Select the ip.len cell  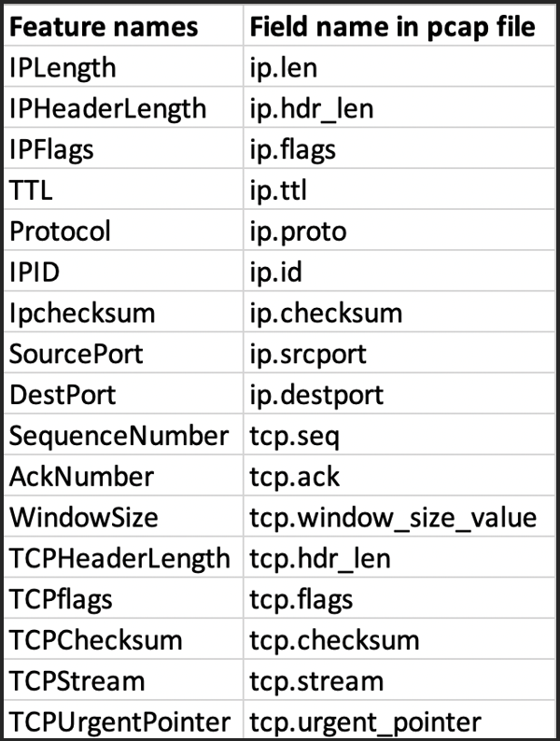pyautogui.click(x=399, y=66)
